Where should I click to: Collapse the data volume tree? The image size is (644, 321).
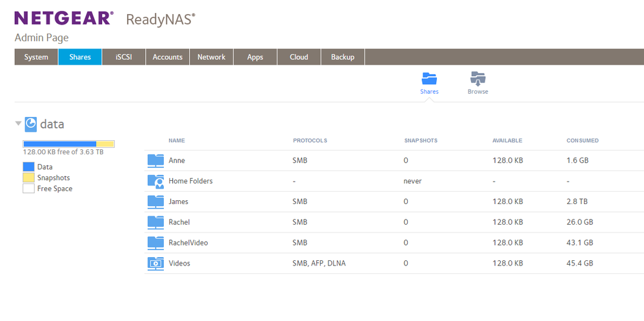coord(19,124)
